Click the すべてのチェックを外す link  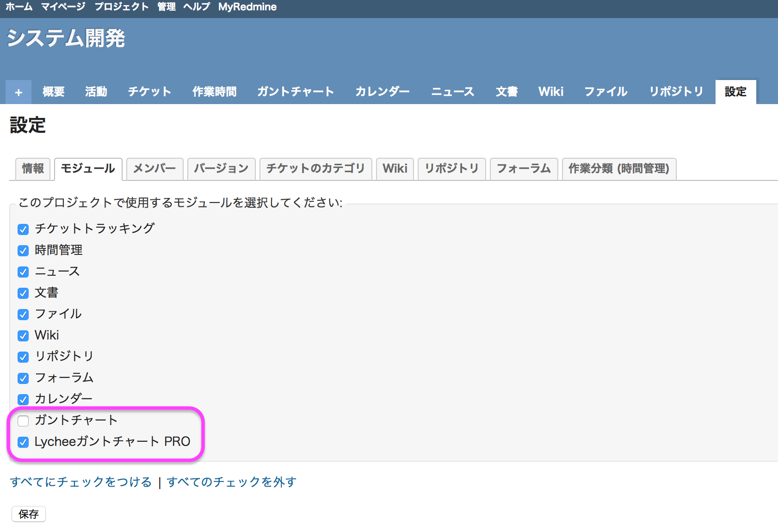pyautogui.click(x=230, y=482)
